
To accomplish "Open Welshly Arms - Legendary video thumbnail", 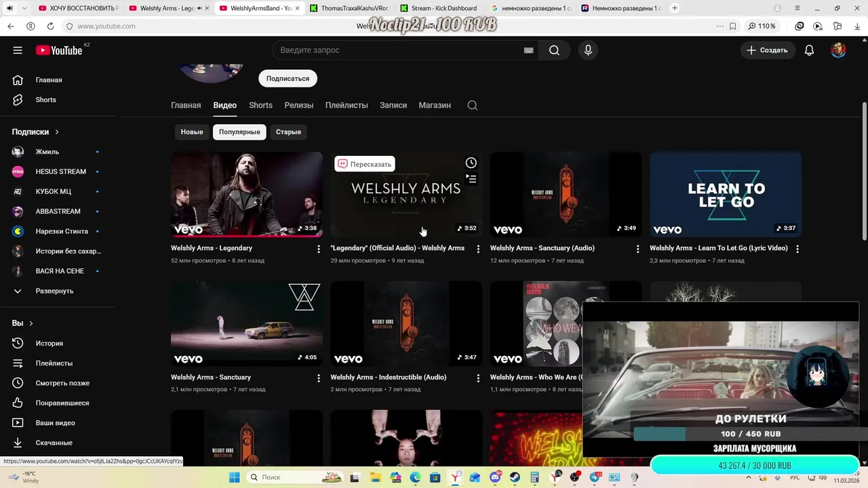I will click(247, 195).
